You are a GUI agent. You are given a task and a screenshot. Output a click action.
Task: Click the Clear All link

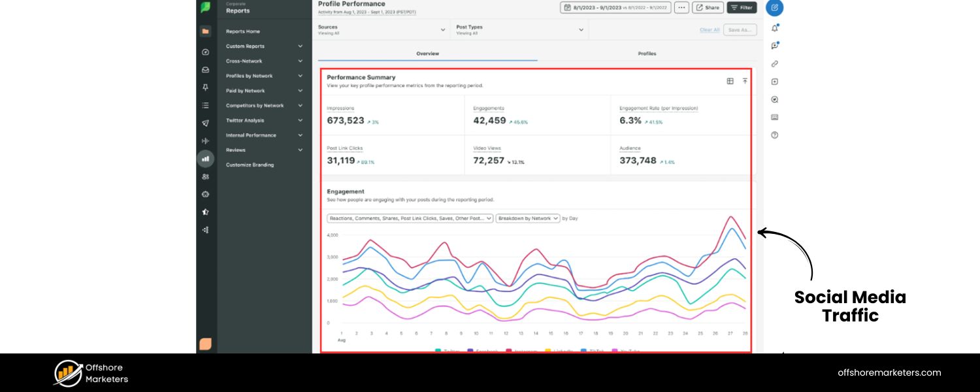click(x=710, y=30)
